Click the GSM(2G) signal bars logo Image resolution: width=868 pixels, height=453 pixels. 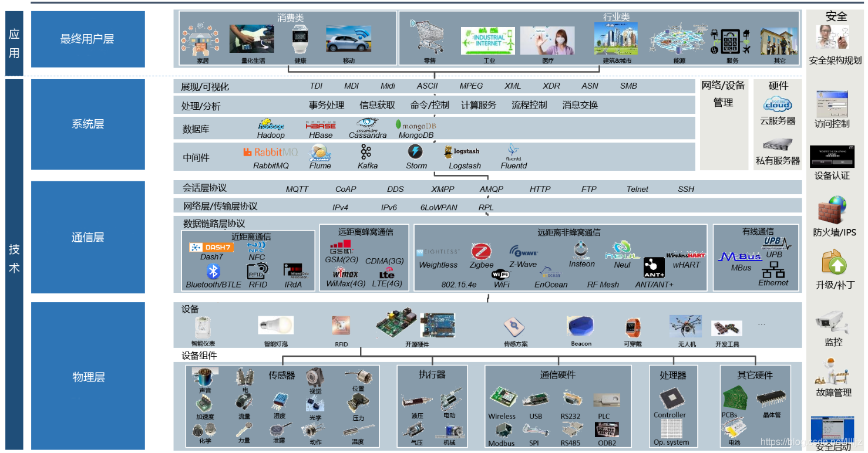341,247
